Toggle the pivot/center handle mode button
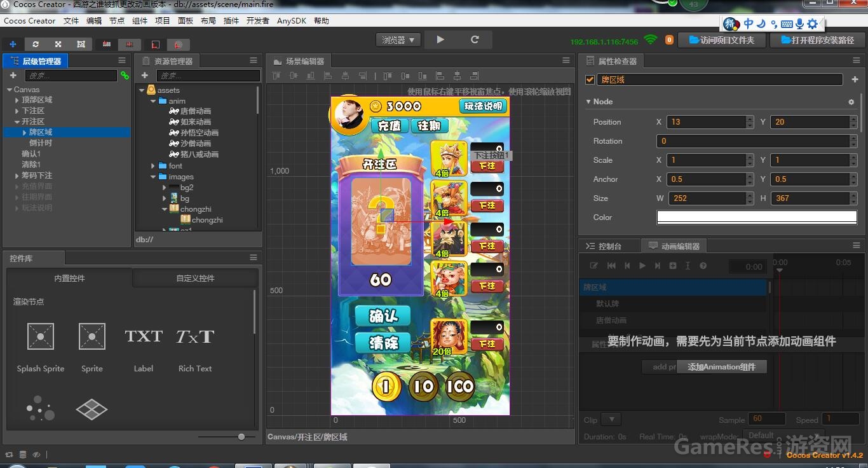Image resolution: width=868 pixels, height=468 pixels. tap(107, 44)
